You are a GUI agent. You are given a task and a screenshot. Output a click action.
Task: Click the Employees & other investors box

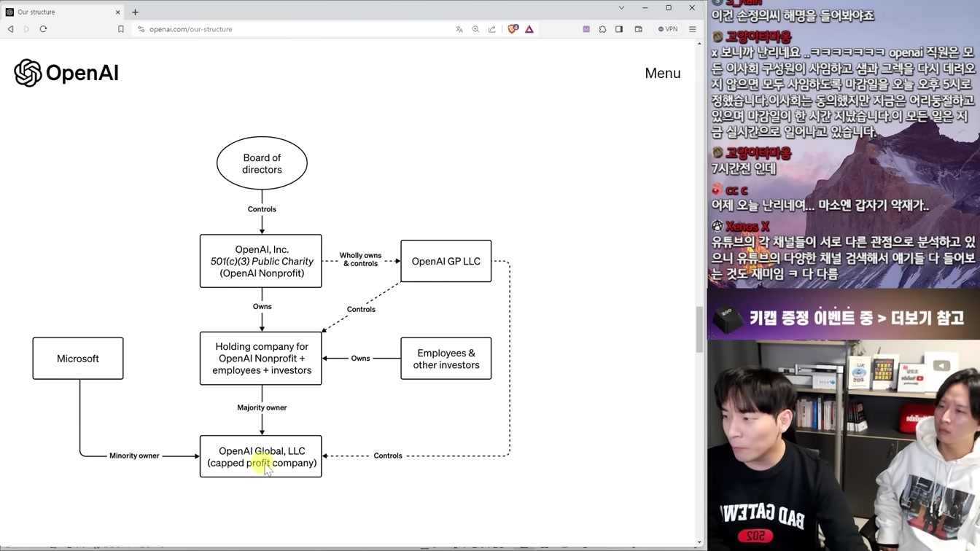pos(446,359)
